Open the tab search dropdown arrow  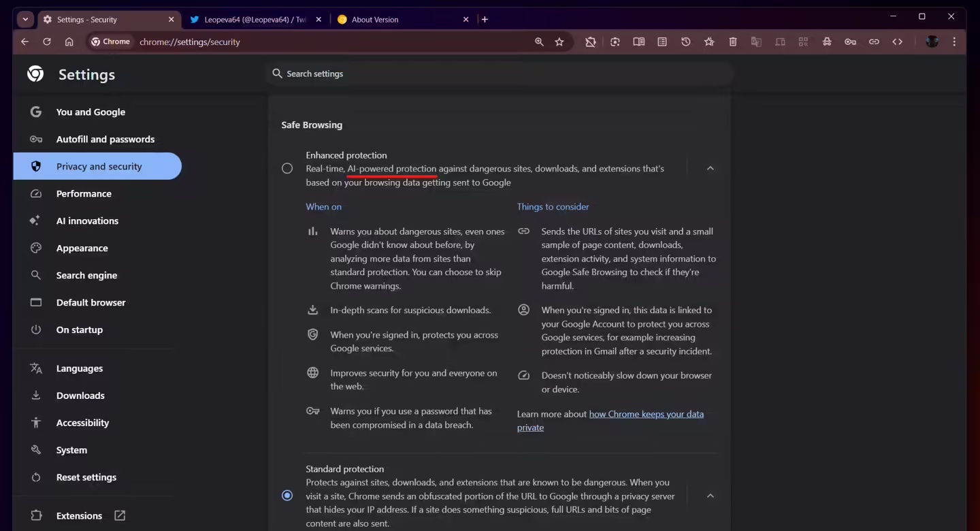point(25,19)
